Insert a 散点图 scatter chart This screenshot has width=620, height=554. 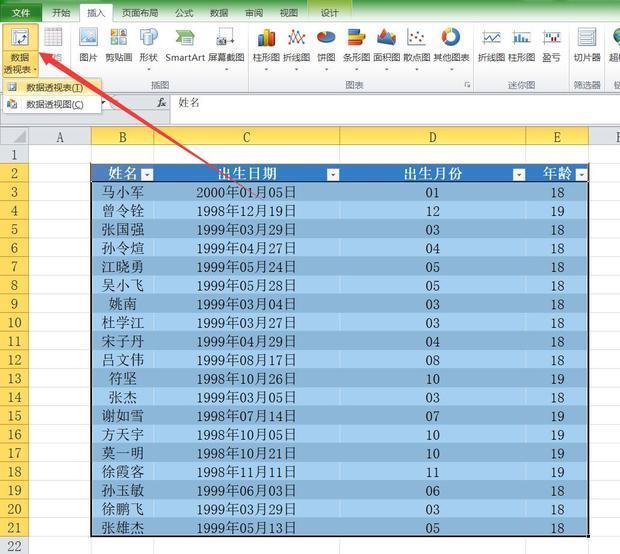point(416,44)
